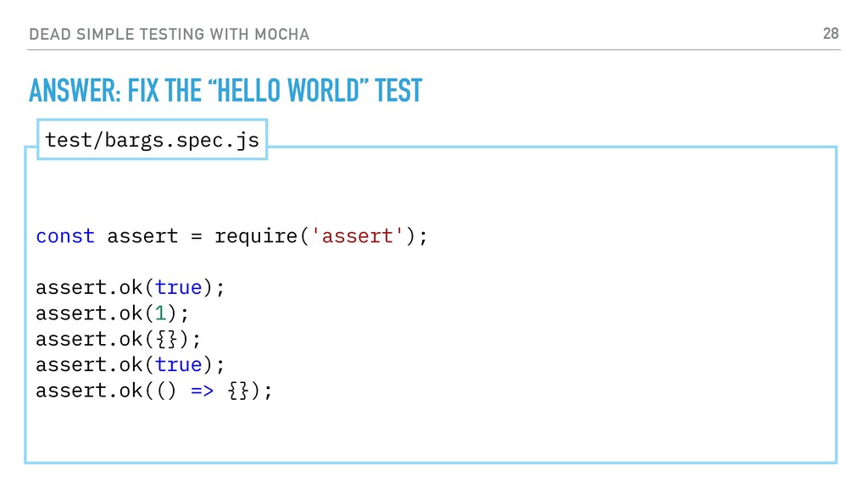Click the 'const' keyword in code
The width and height of the screenshot is (868, 488).
pos(65,236)
